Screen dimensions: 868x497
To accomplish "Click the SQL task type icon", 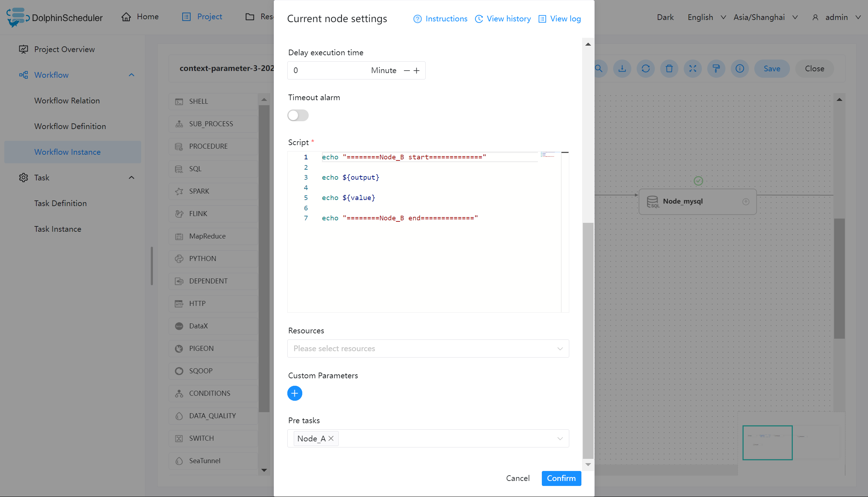I will pyautogui.click(x=179, y=169).
